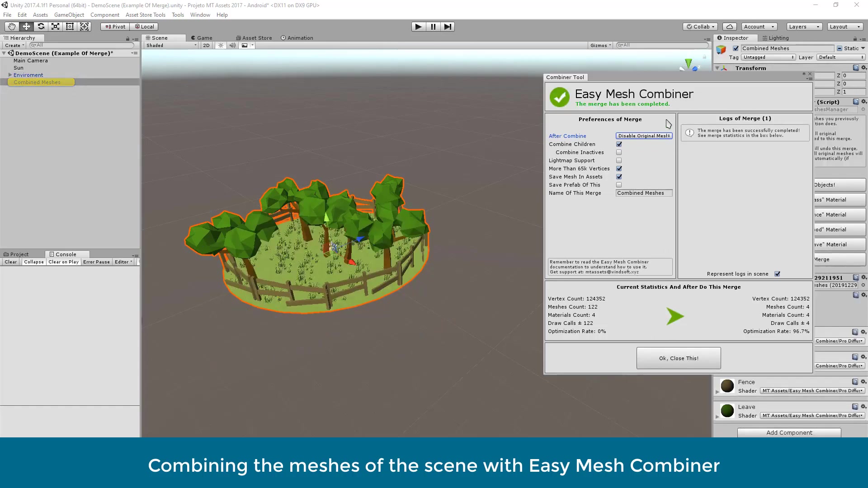The height and width of the screenshot is (488, 868).
Task: Open the Tools menu
Action: pos(178,15)
